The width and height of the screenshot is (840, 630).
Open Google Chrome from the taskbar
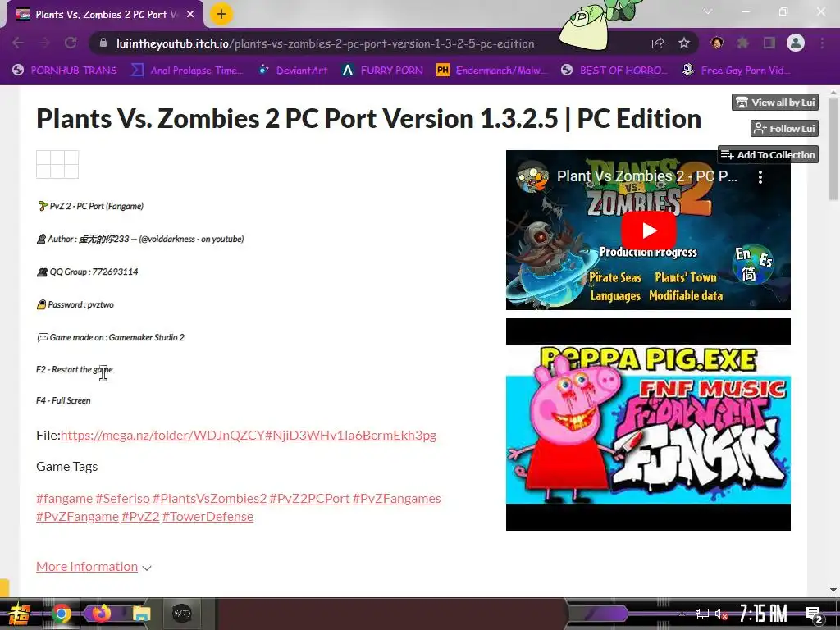pos(62,614)
